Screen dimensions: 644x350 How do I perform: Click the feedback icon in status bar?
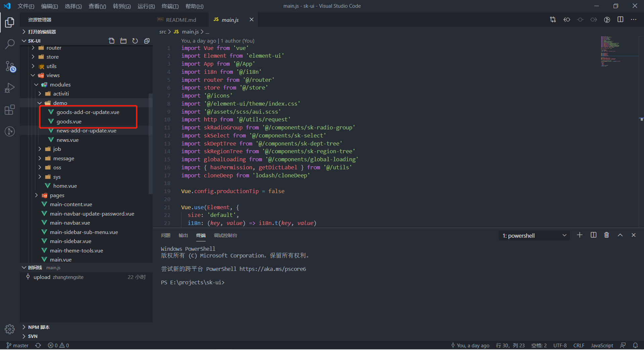tap(623, 345)
